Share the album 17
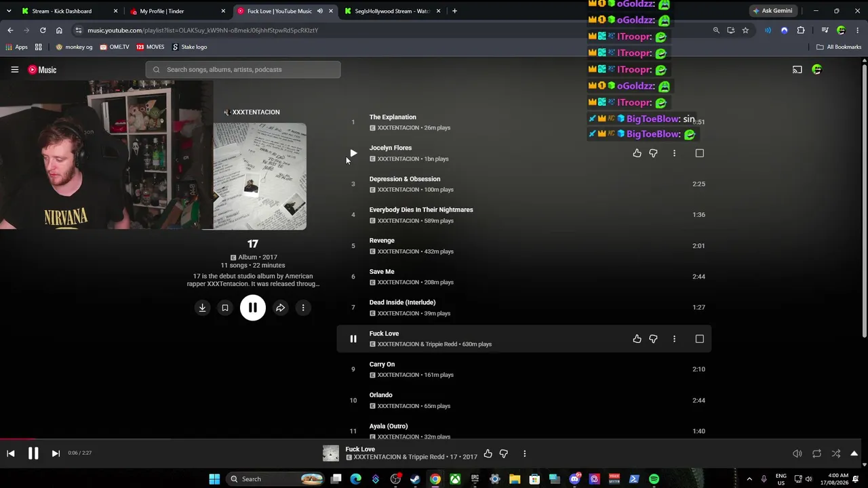Image resolution: width=868 pixels, height=488 pixels. pyautogui.click(x=280, y=308)
